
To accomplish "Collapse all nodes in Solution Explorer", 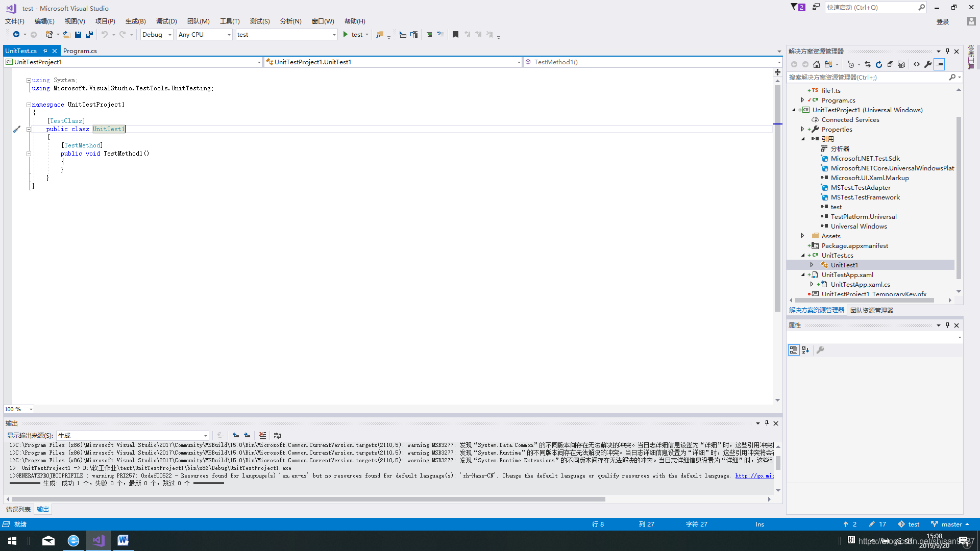I will click(x=890, y=64).
